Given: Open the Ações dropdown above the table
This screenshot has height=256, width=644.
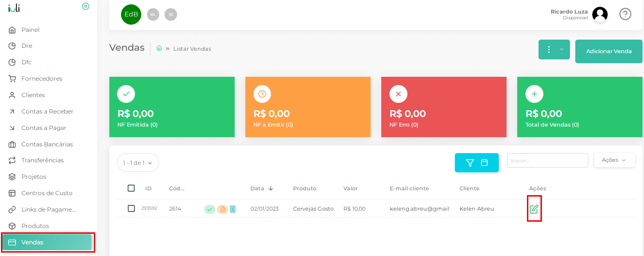Looking at the screenshot, I should (x=614, y=160).
